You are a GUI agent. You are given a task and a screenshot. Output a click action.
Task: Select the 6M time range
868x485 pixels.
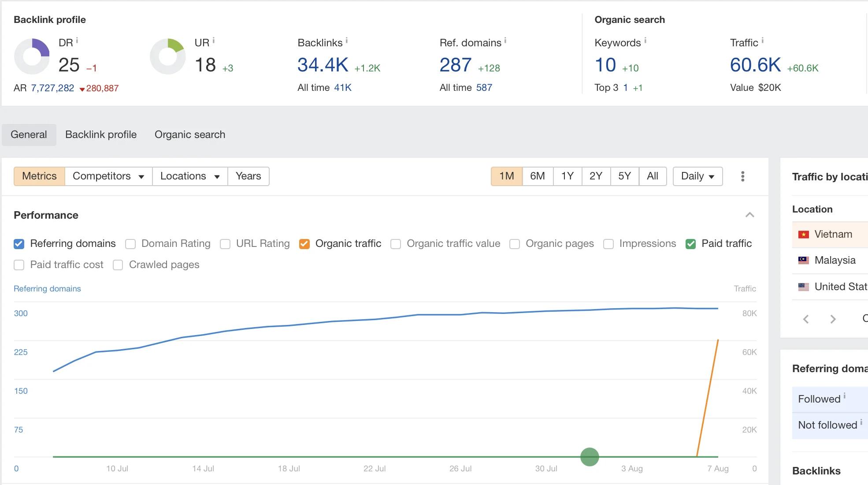(x=538, y=176)
